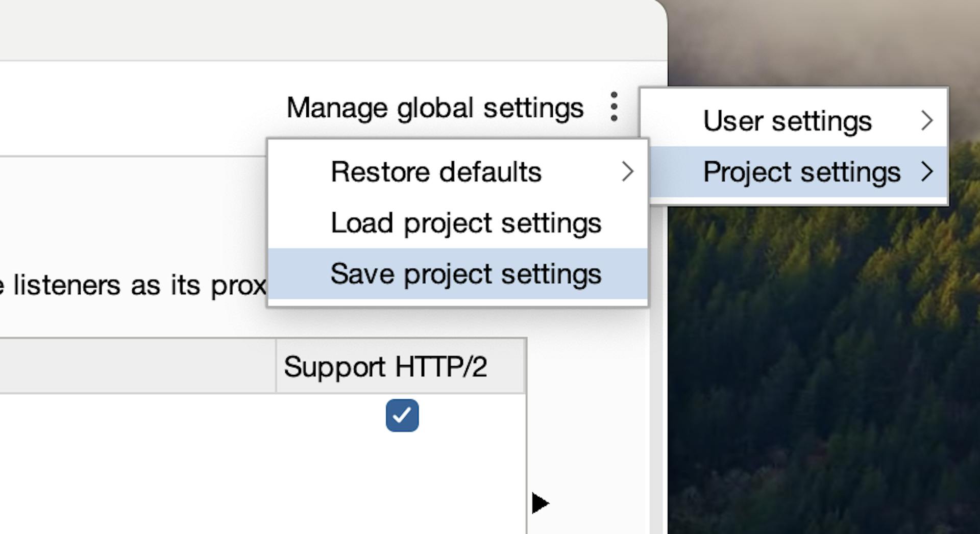This screenshot has height=534, width=980.
Task: Uncheck the Support HTTP/2 checkbox
Action: [x=402, y=416]
